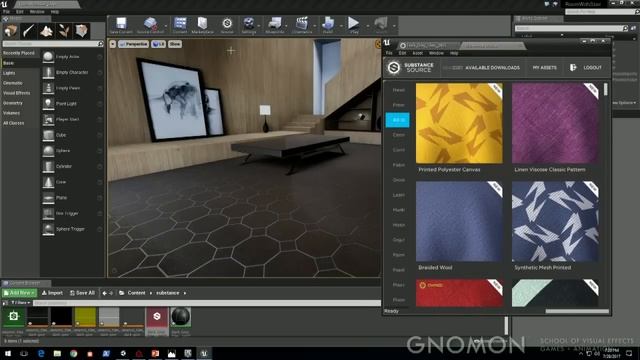
Task: Open the Build options dropdown arrow
Action: click(x=341, y=26)
